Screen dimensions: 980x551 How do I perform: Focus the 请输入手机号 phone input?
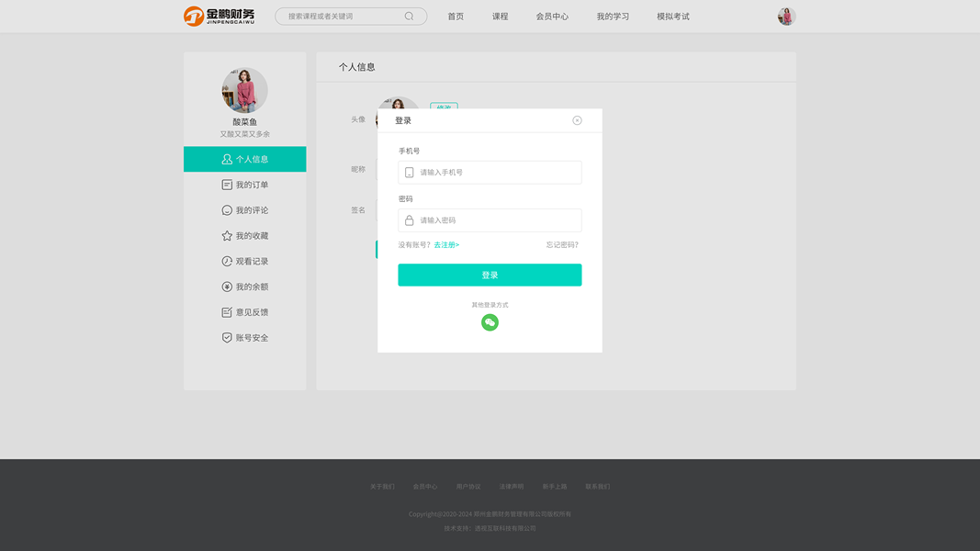pos(490,173)
